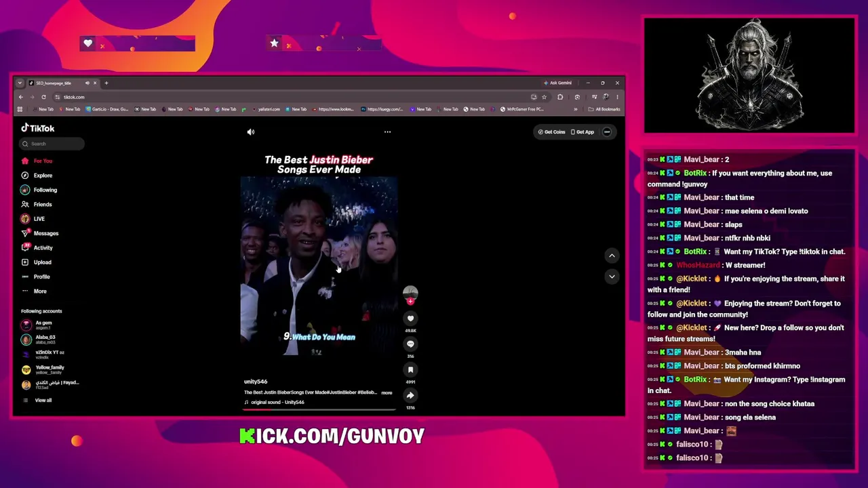Viewport: 868px width, 488px height.
Task: Open the Garticio bookmark
Action: click(108, 109)
